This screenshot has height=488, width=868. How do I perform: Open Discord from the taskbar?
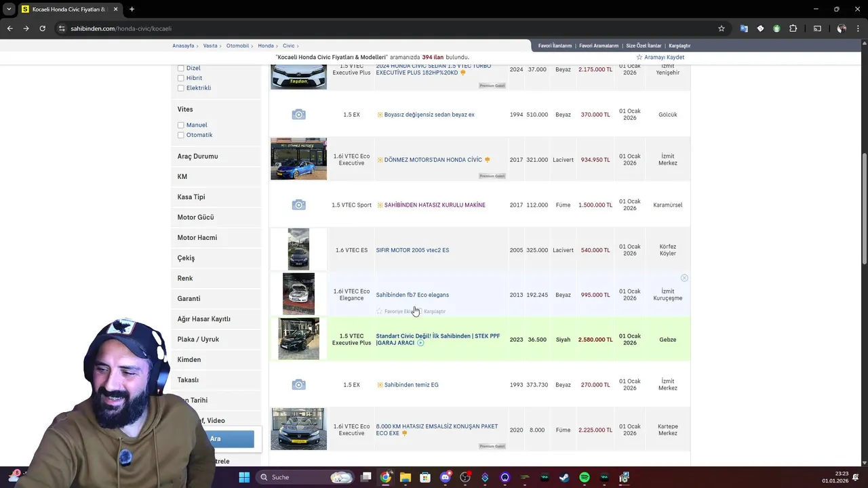click(x=445, y=477)
